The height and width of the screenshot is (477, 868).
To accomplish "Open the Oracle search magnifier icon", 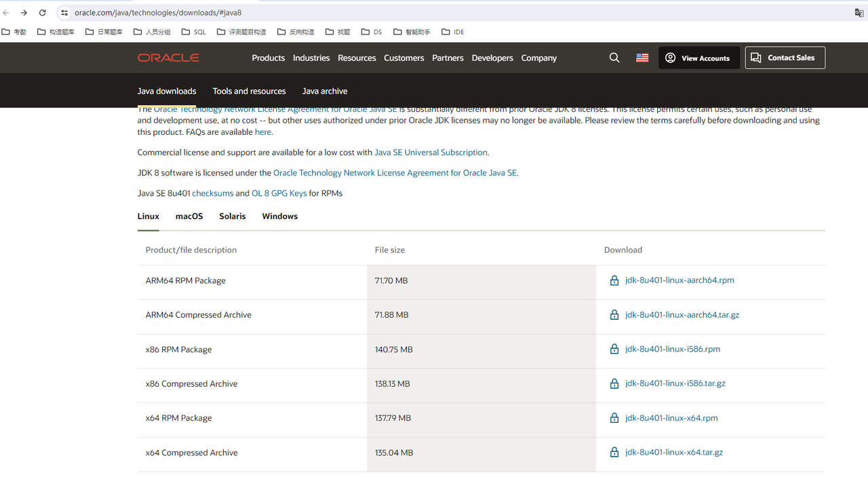I will pos(614,58).
